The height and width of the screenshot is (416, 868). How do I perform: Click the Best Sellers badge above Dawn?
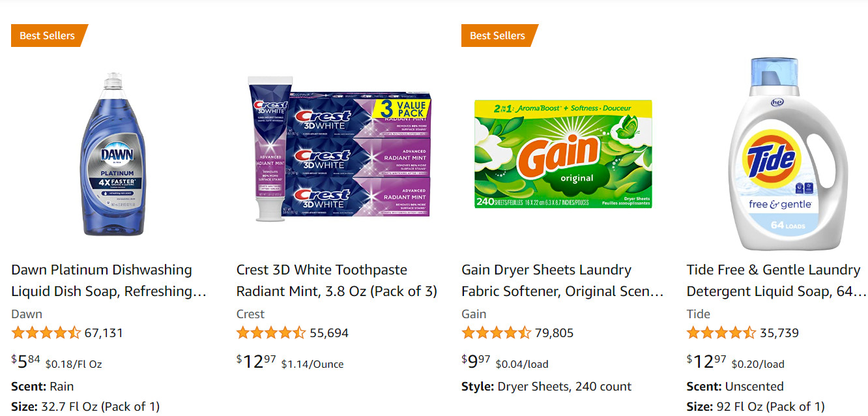(48, 35)
